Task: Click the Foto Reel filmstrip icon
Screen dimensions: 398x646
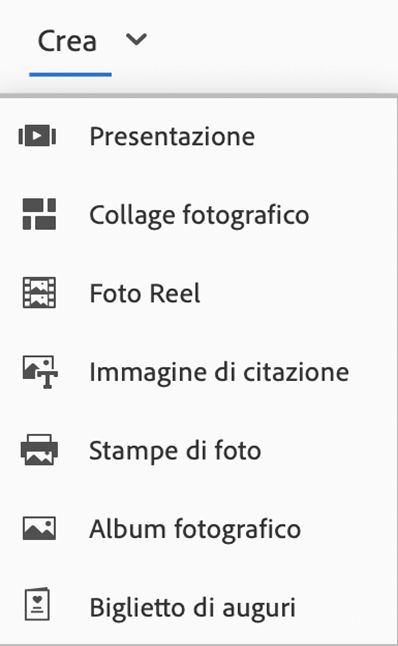Action: tap(39, 293)
